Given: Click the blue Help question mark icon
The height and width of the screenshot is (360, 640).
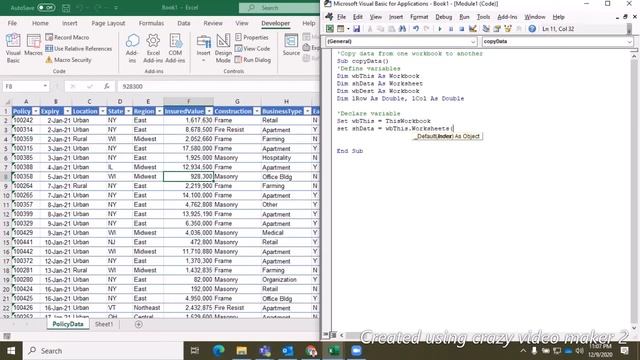Looking at the screenshot, I should click(x=532, y=29).
